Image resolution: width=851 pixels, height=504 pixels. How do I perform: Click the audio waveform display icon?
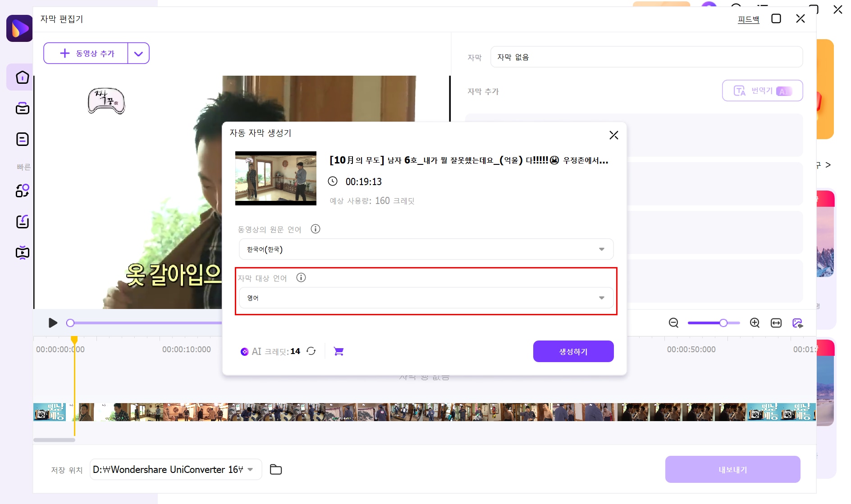pos(798,323)
